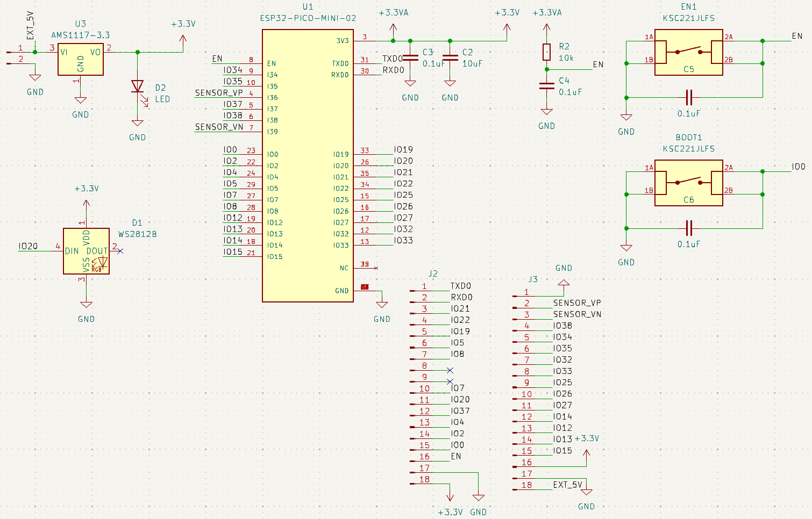Select the D1 WS2812B LED symbol body

point(86,251)
